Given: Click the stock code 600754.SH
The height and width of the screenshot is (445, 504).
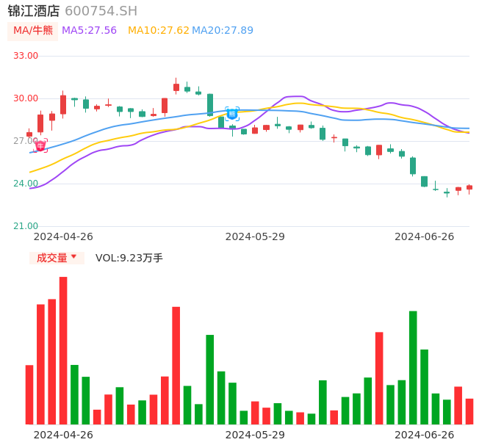Looking at the screenshot, I should pyautogui.click(x=101, y=11).
